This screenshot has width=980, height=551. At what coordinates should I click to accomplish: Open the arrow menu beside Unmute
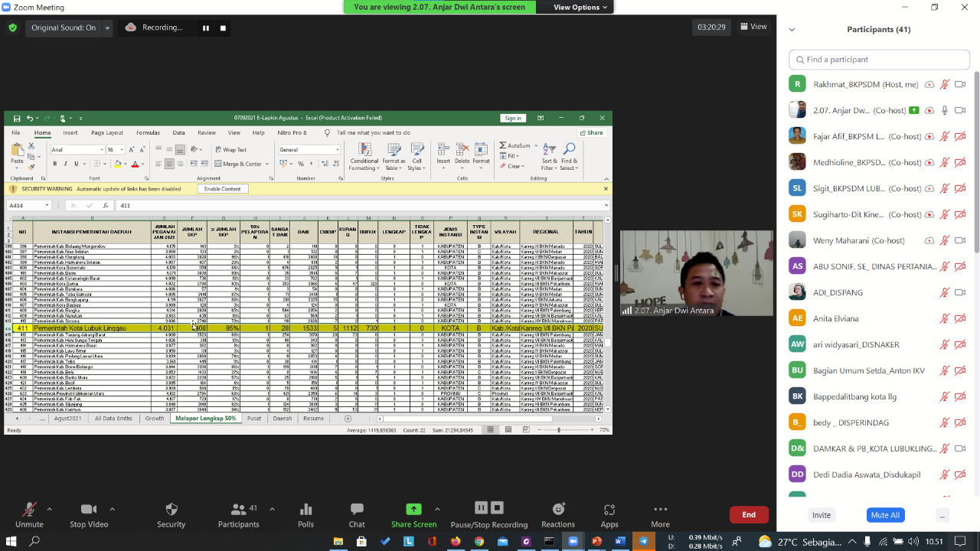point(50,509)
